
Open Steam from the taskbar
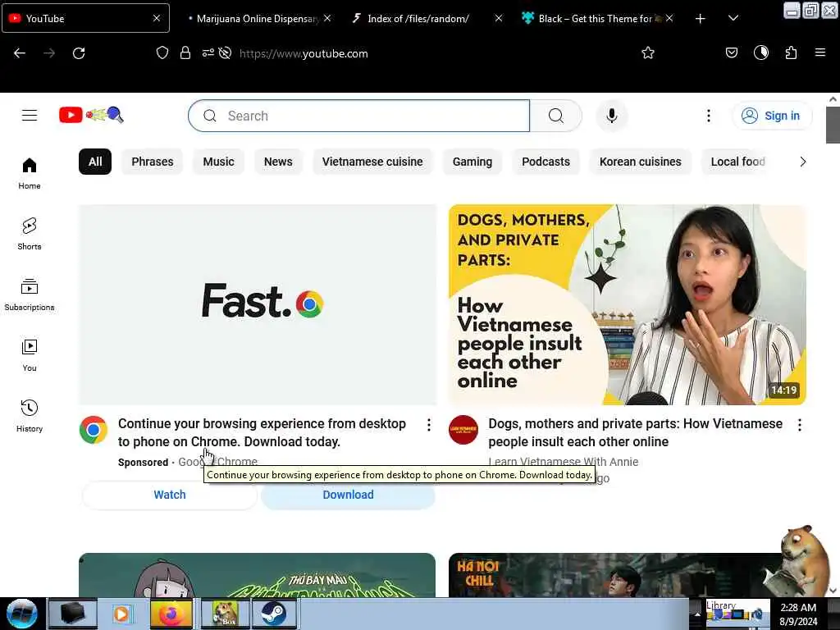[x=274, y=614]
